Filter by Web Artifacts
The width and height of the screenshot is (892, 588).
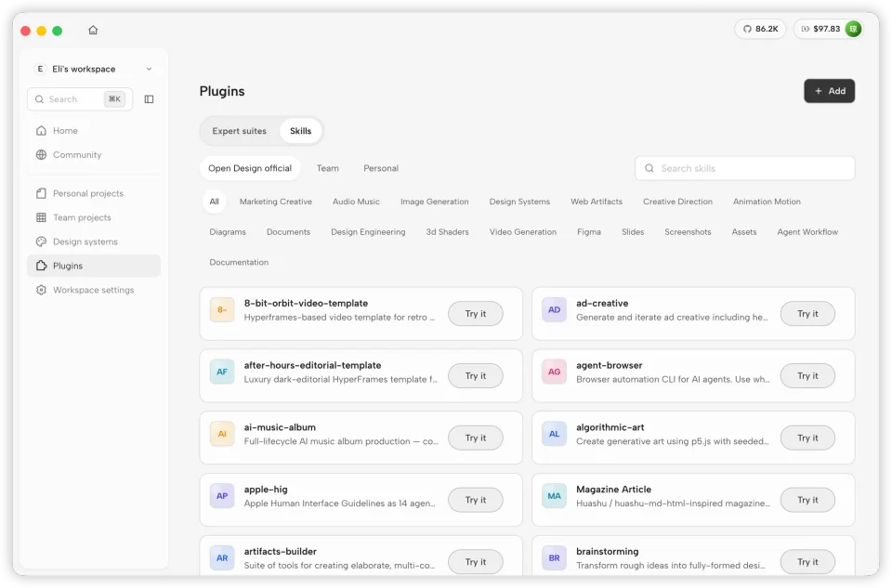pyautogui.click(x=597, y=202)
